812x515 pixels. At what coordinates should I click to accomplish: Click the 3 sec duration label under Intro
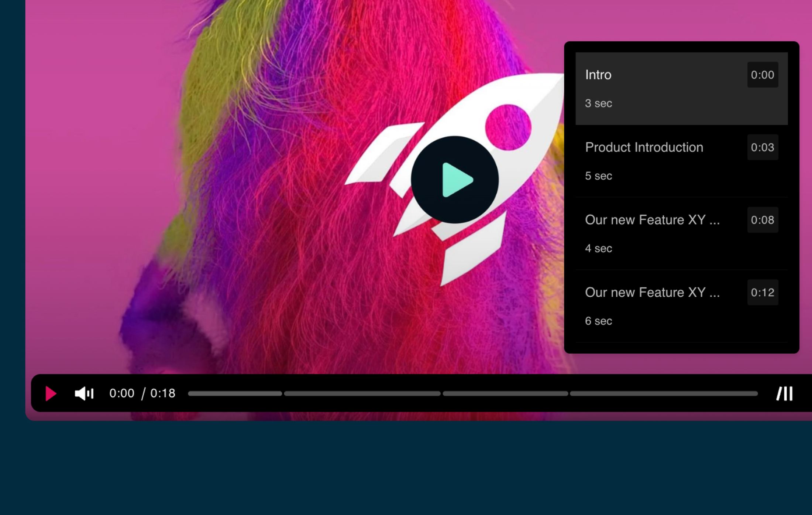click(x=598, y=103)
